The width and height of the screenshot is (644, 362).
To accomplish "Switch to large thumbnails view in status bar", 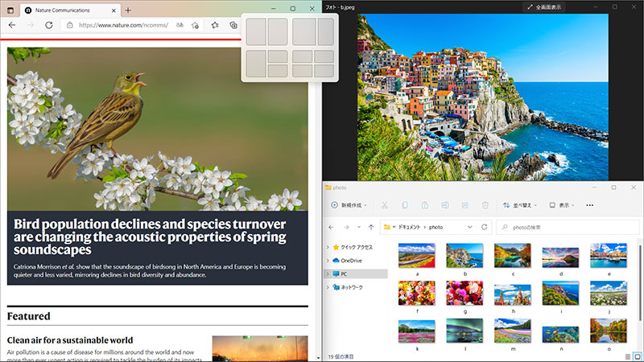I will tap(637, 356).
